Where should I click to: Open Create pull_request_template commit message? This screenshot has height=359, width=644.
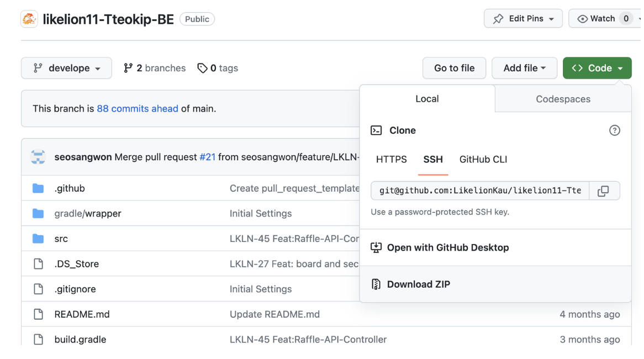pos(294,188)
